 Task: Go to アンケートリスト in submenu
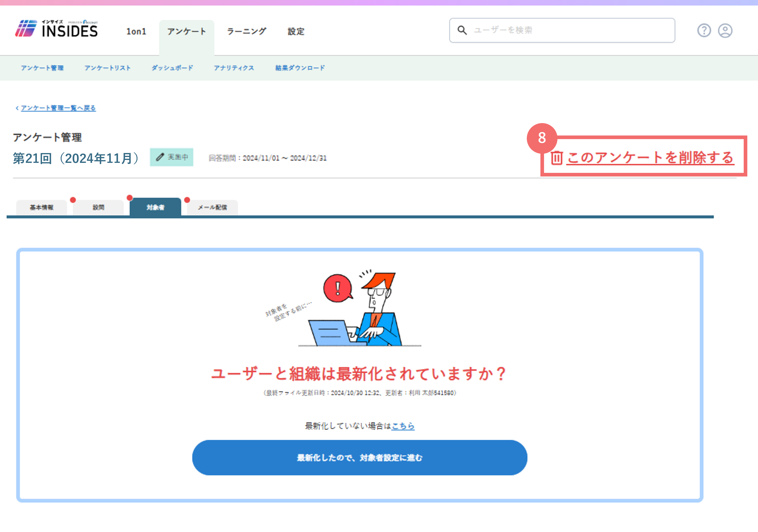coord(108,68)
